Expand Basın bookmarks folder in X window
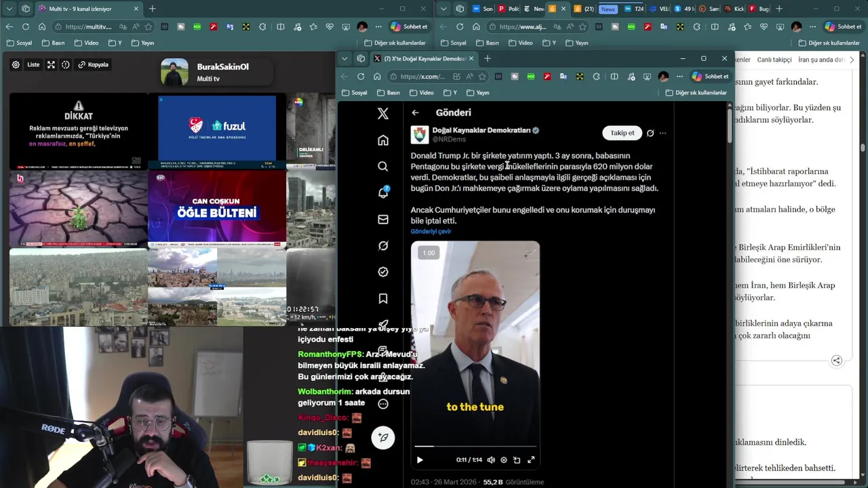The width and height of the screenshot is (868, 488). (388, 92)
